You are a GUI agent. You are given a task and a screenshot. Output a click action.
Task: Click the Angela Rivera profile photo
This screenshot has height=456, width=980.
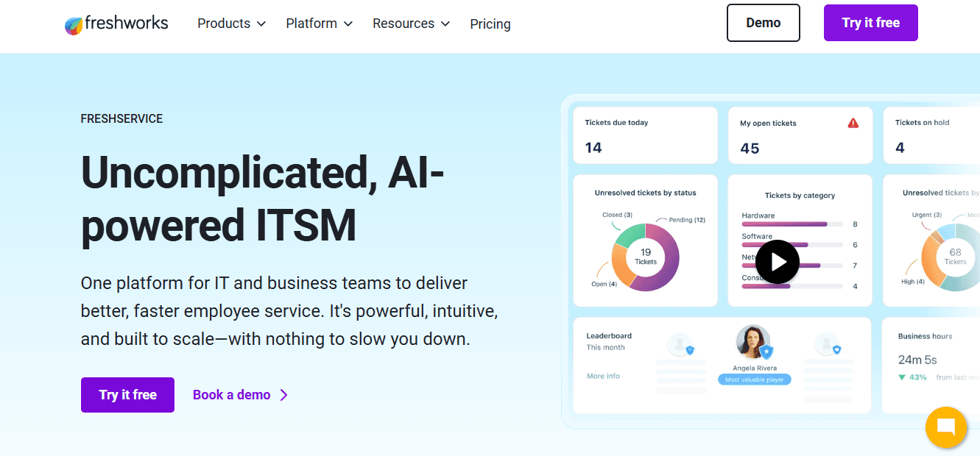click(x=753, y=342)
